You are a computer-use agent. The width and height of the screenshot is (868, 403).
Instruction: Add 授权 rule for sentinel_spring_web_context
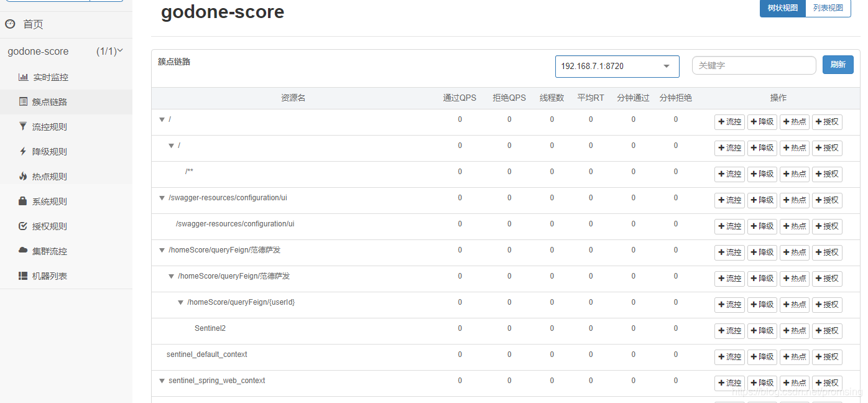[827, 383]
